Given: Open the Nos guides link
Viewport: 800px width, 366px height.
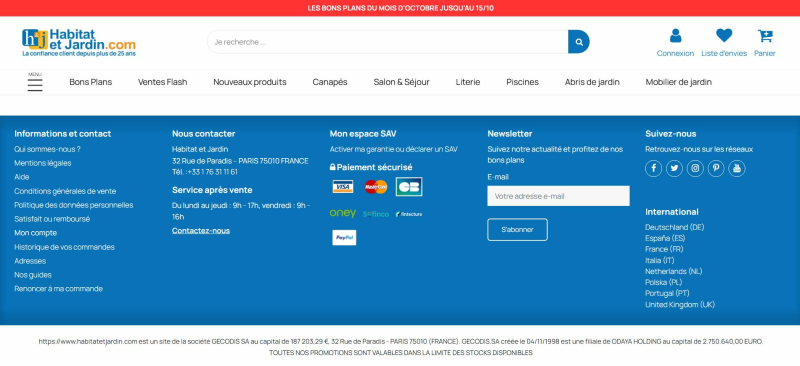Looking at the screenshot, I should click(33, 275).
